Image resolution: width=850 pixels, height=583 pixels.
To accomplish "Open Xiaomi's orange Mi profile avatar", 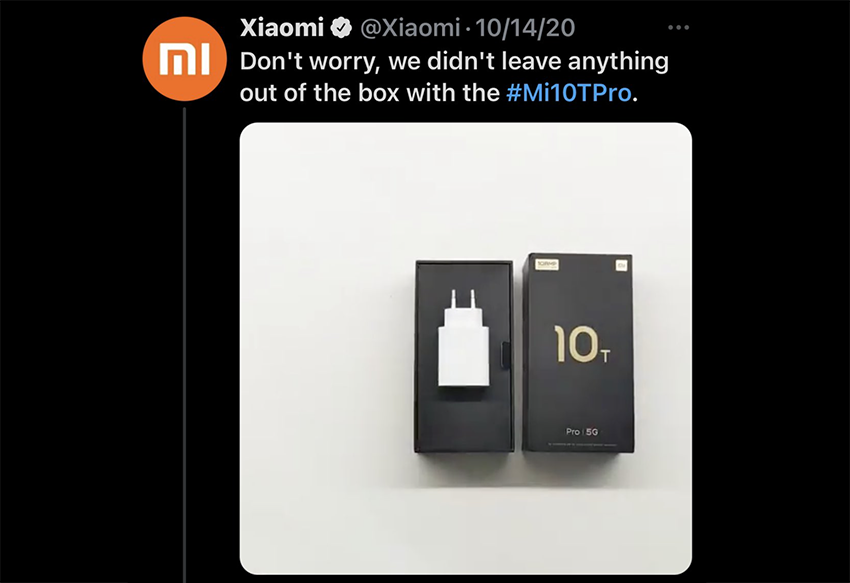I will 184,59.
